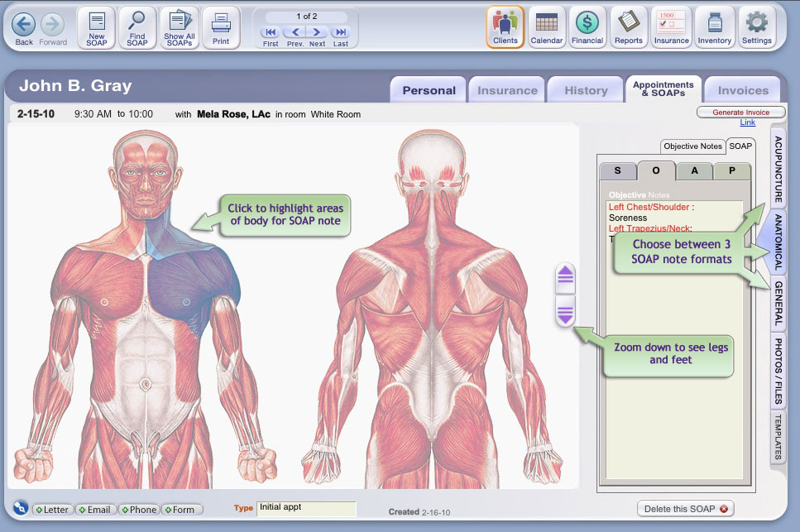Image resolution: width=800 pixels, height=532 pixels.
Task: Click the appointment date 2-15-10
Action: click(36, 113)
